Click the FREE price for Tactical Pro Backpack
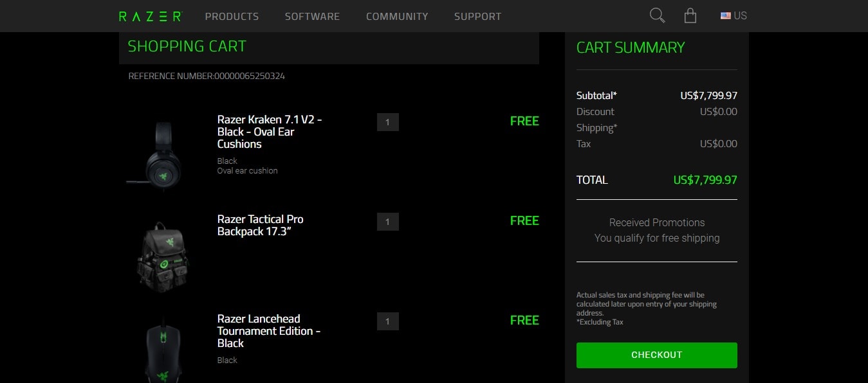868x383 pixels. pos(524,220)
